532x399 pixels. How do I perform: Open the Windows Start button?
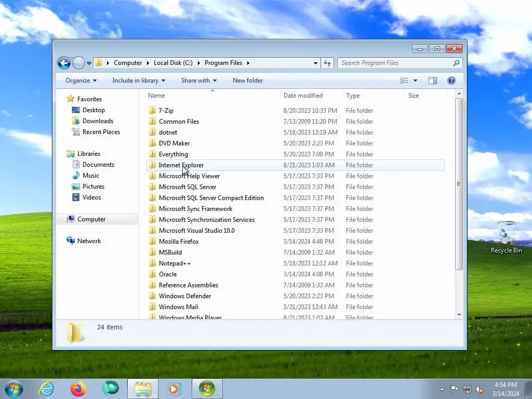pyautogui.click(x=14, y=389)
